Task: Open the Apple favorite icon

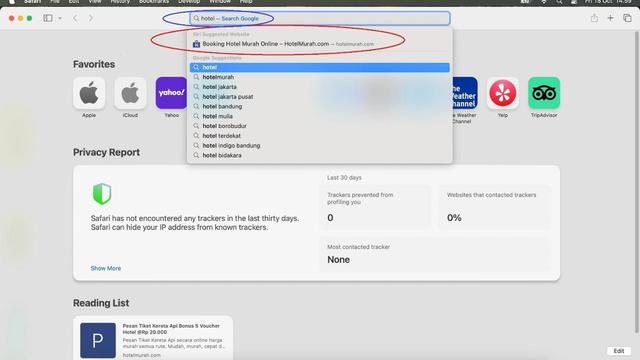Action: pos(89,93)
